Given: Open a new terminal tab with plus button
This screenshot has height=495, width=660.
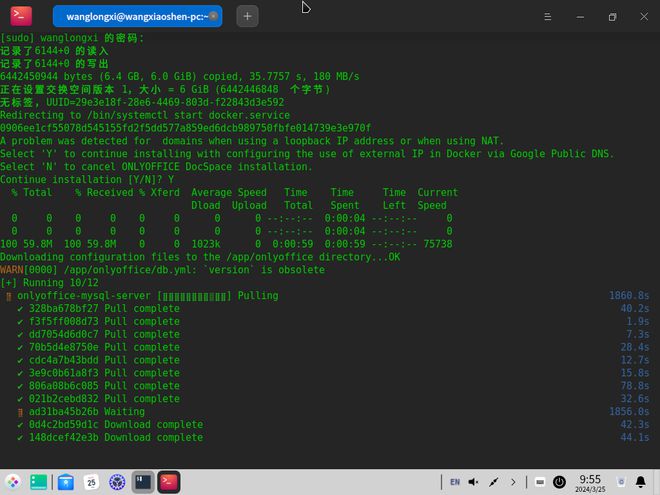Looking at the screenshot, I should [248, 16].
